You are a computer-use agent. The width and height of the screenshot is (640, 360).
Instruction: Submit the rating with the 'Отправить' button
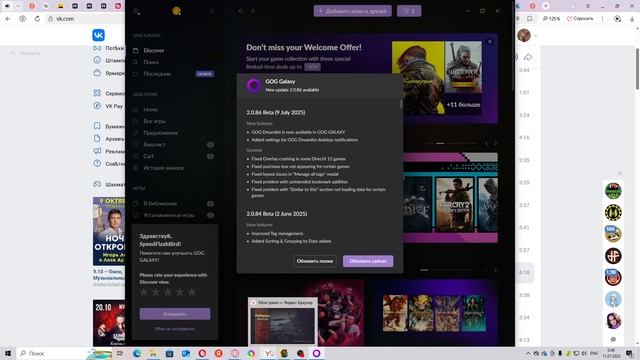point(175,314)
